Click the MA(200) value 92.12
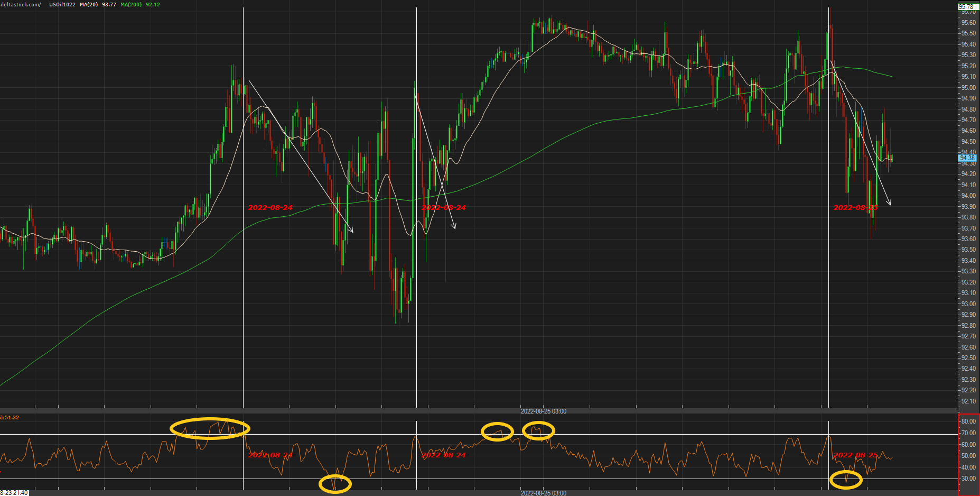Viewport: 980px width, 496px height. [153, 4]
